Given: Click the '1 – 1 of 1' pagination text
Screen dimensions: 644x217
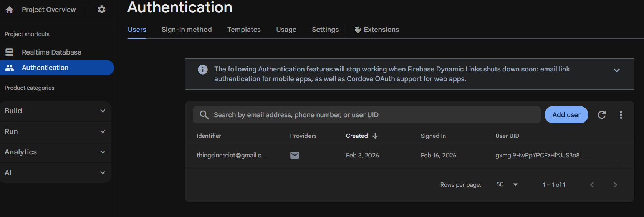Looking at the screenshot, I should [x=554, y=185].
